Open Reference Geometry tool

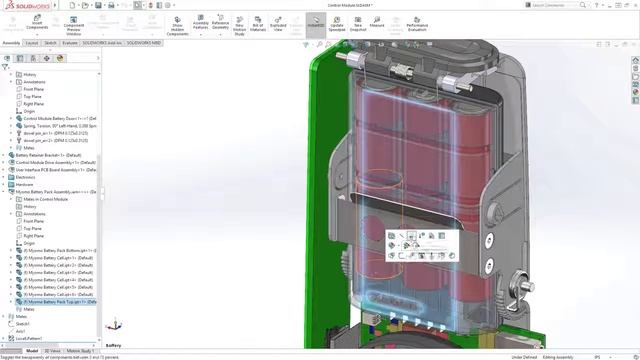tap(220, 22)
